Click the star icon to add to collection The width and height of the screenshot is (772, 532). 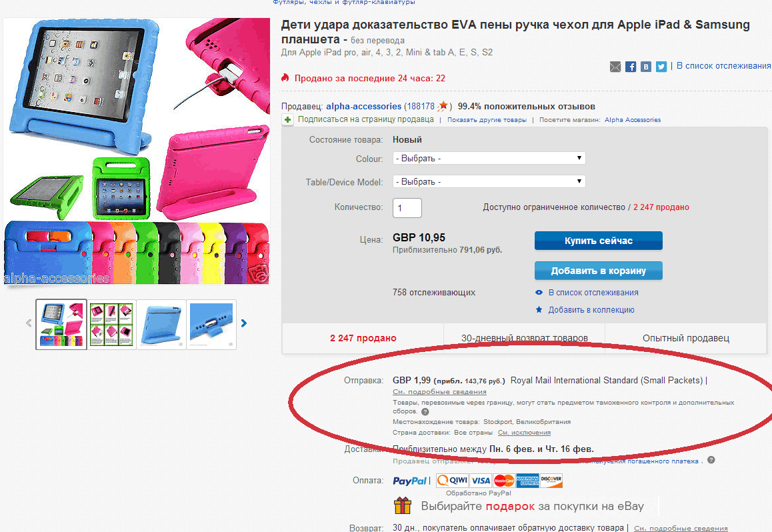539,309
